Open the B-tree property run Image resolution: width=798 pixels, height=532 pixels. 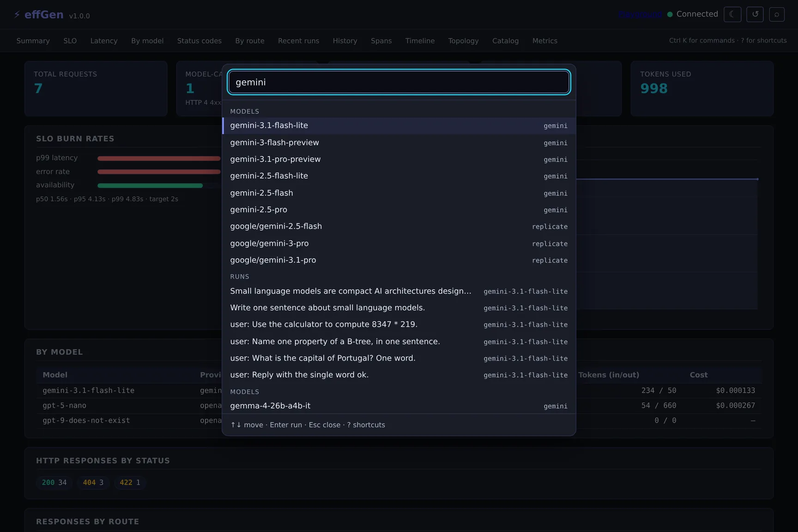click(399, 341)
